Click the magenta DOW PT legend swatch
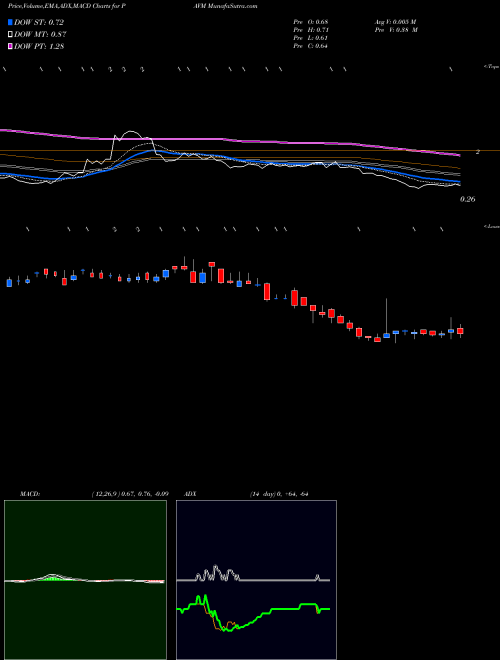This screenshot has width=500, height=660. (11, 46)
